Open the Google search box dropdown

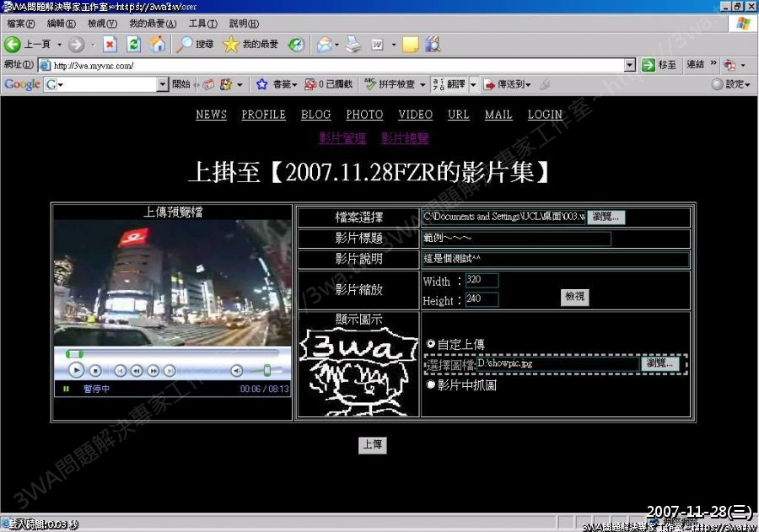click(x=163, y=84)
